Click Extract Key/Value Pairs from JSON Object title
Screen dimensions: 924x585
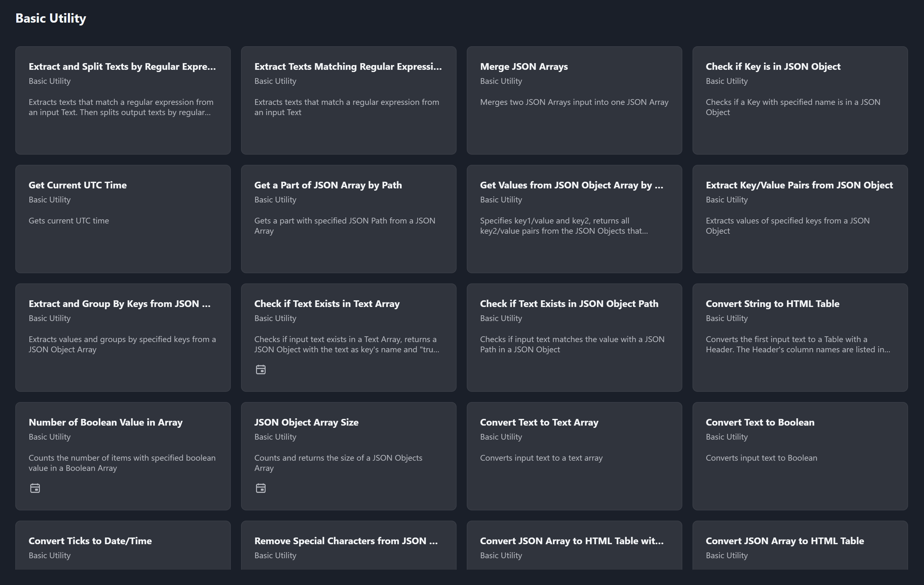(799, 185)
